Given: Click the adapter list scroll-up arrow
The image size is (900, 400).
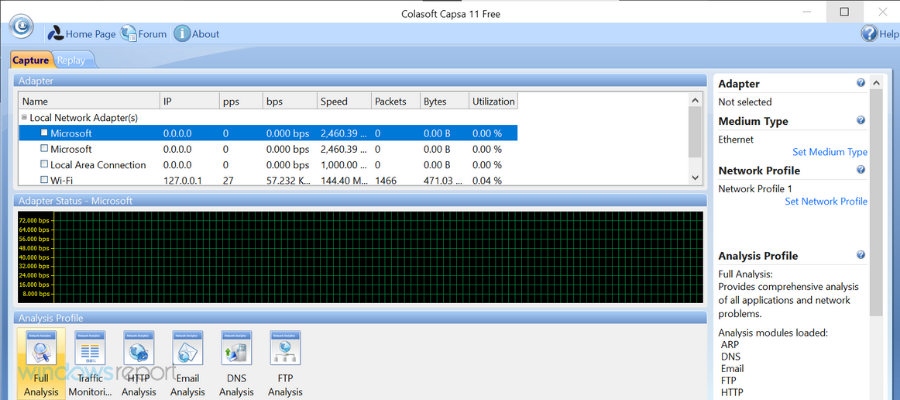Looking at the screenshot, I should (695, 100).
